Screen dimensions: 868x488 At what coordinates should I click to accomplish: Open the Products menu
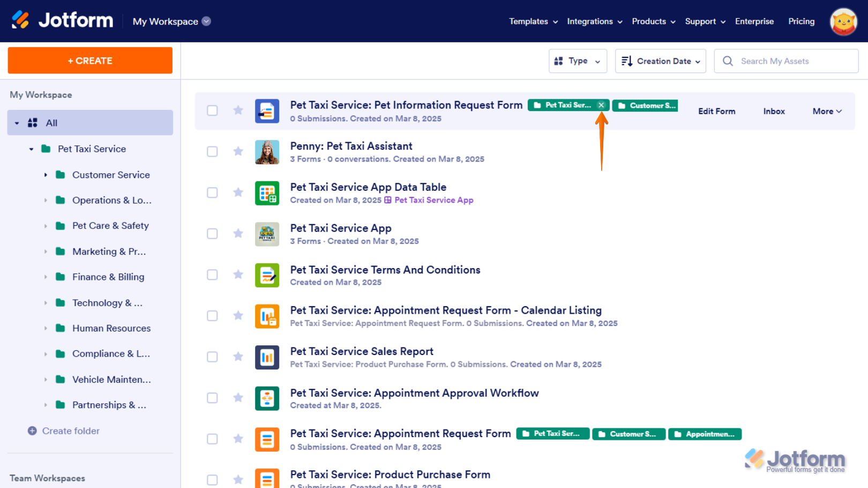click(654, 21)
